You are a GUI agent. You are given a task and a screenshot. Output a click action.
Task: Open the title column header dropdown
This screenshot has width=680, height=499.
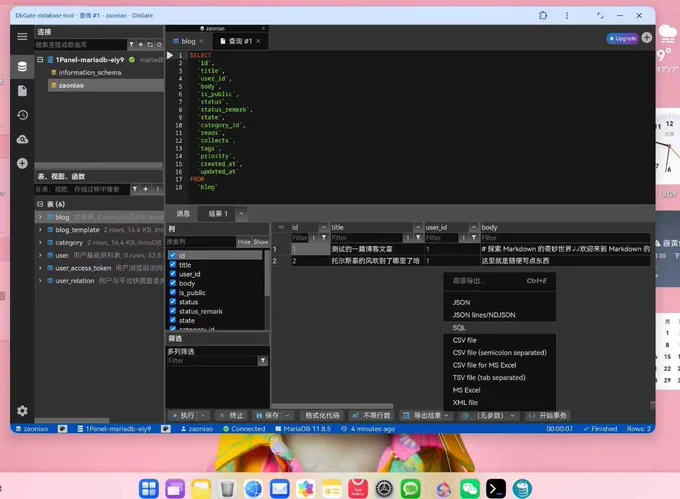pyautogui.click(x=418, y=227)
